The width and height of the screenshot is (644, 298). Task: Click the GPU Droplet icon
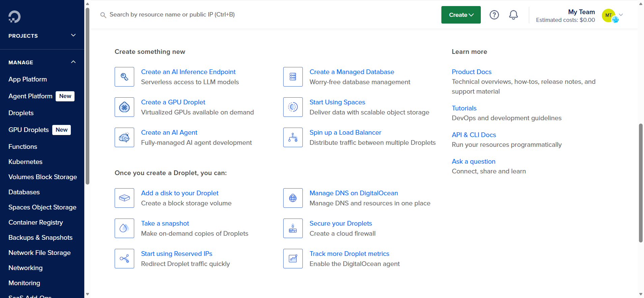[124, 107]
